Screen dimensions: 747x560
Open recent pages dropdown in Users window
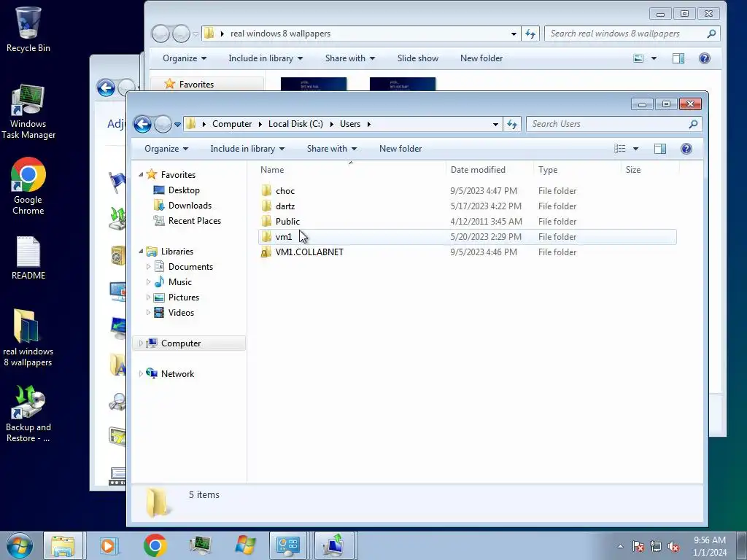click(177, 124)
